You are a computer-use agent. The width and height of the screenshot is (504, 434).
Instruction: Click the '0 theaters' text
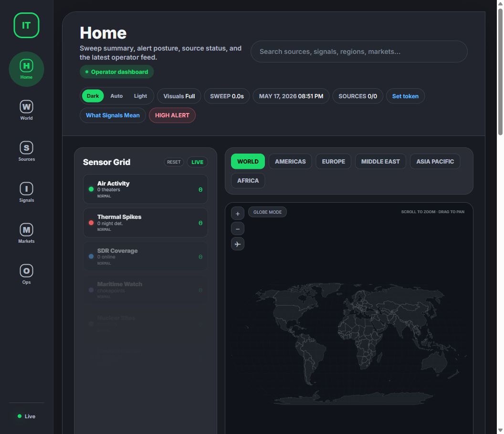(109, 190)
